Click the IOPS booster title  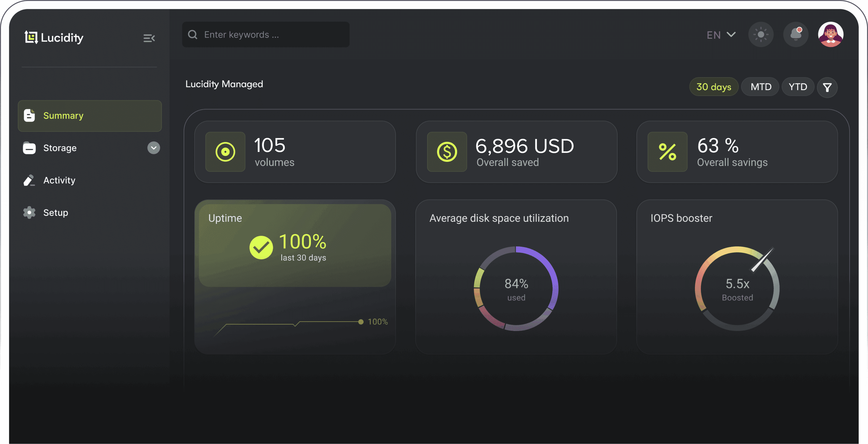point(681,218)
